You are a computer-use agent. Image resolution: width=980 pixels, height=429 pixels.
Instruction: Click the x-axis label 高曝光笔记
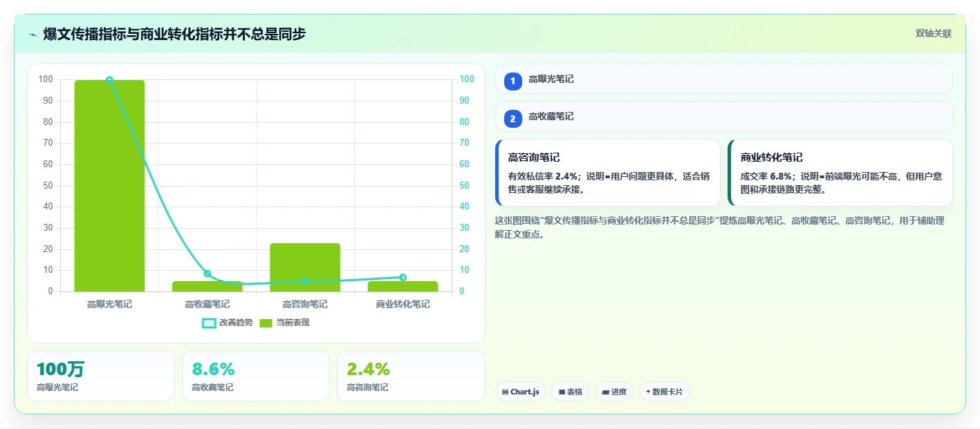(x=109, y=304)
